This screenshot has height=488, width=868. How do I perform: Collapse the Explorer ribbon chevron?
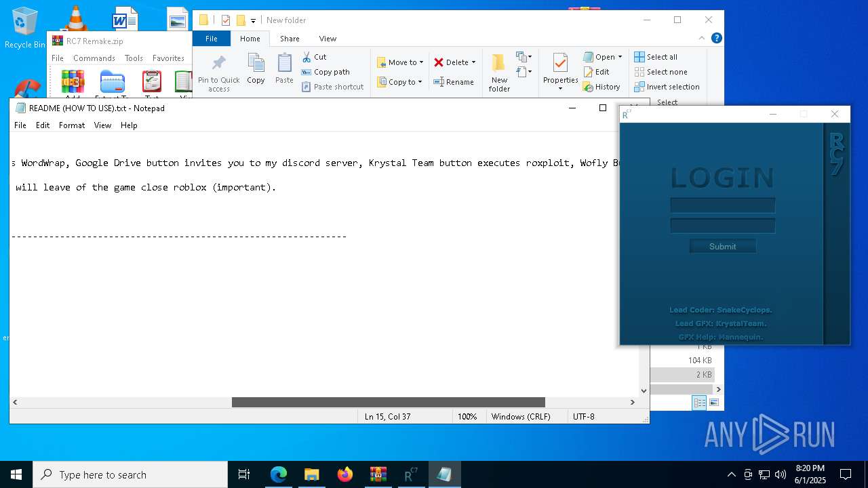coord(702,39)
